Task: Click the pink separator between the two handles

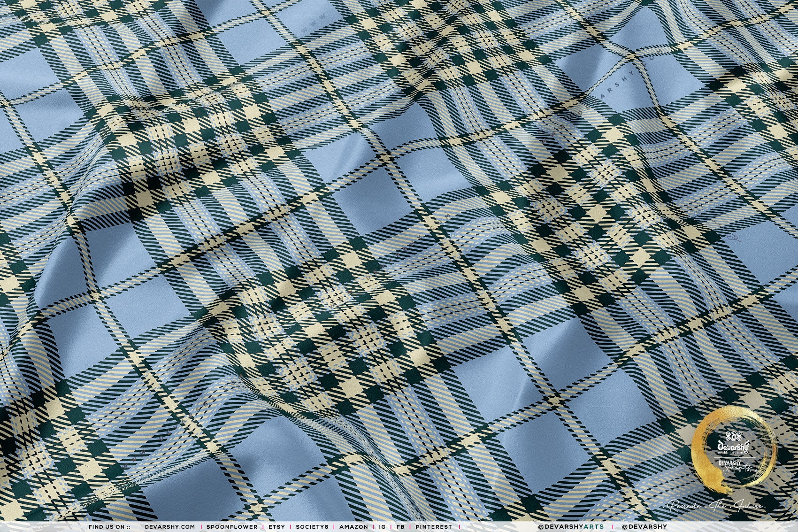Action: [x=612, y=527]
